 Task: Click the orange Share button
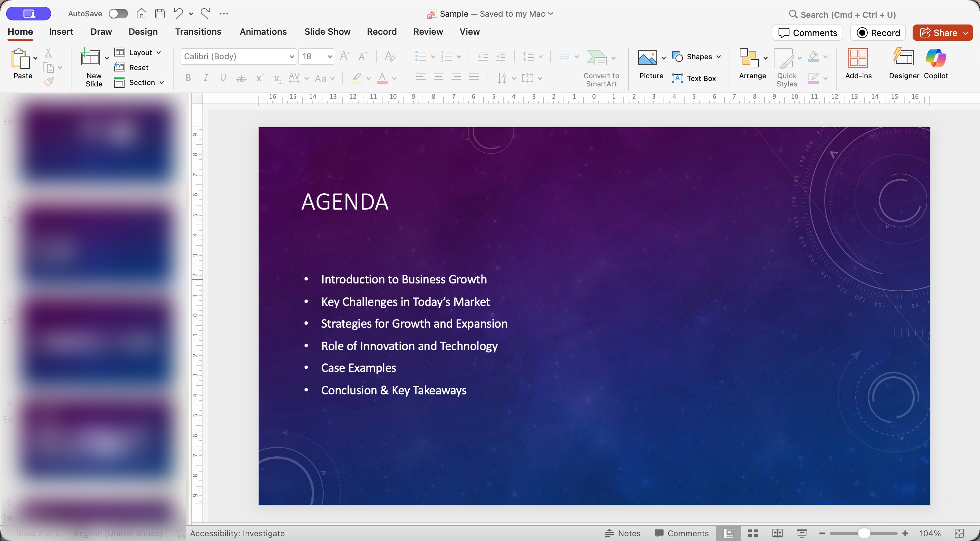pos(938,33)
